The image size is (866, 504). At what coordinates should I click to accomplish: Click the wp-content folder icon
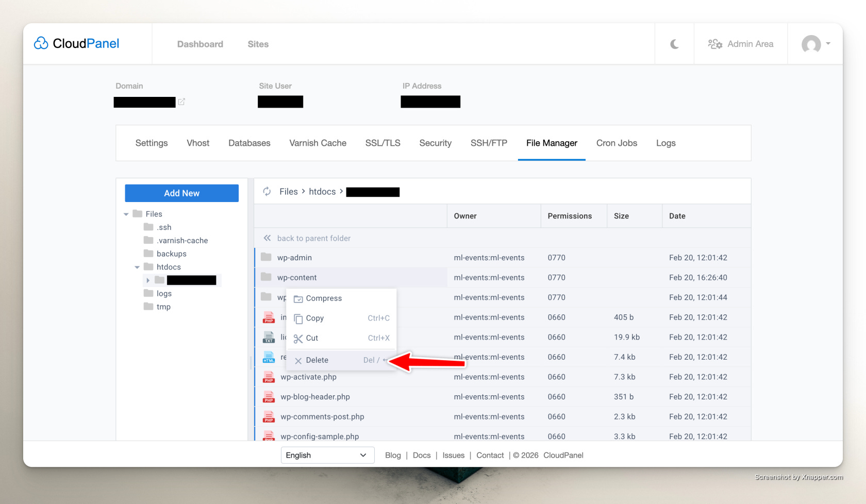(x=266, y=277)
